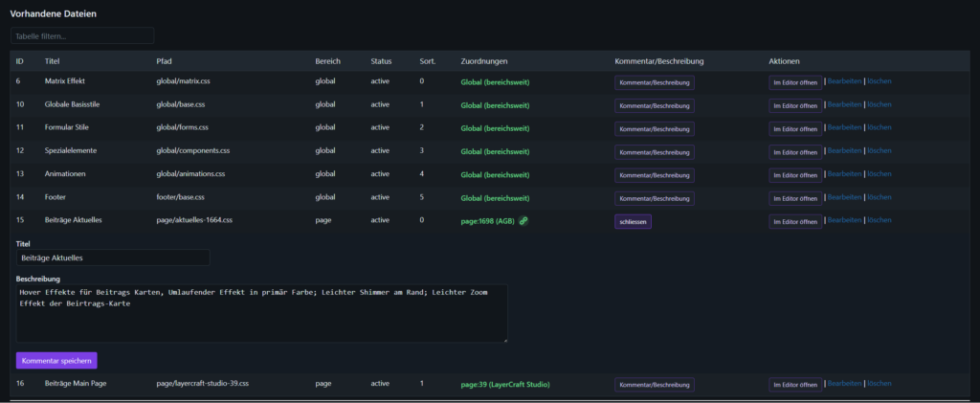Viewport: 980px width, 403px height.
Task: Open Kommentar/Beschreibung for Globale Basisstile
Action: click(655, 105)
